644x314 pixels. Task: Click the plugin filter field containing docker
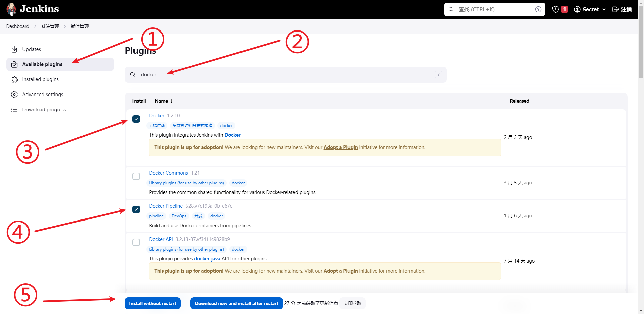tap(285, 75)
